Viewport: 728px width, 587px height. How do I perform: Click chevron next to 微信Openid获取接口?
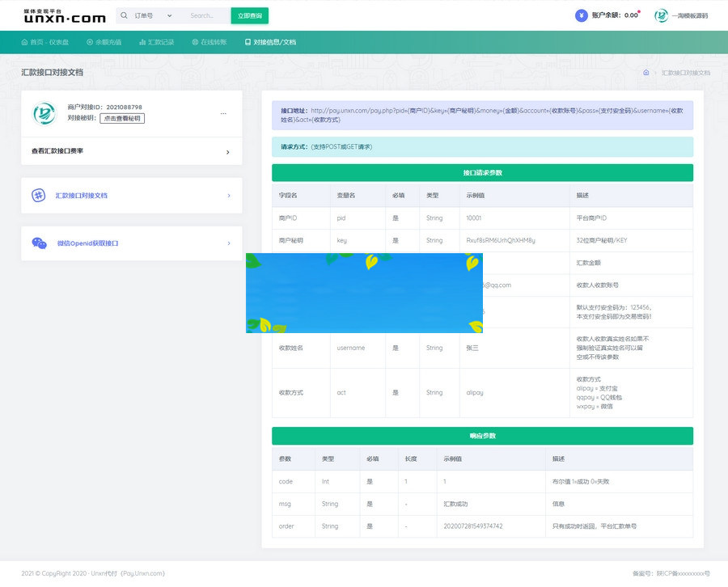tap(229, 243)
